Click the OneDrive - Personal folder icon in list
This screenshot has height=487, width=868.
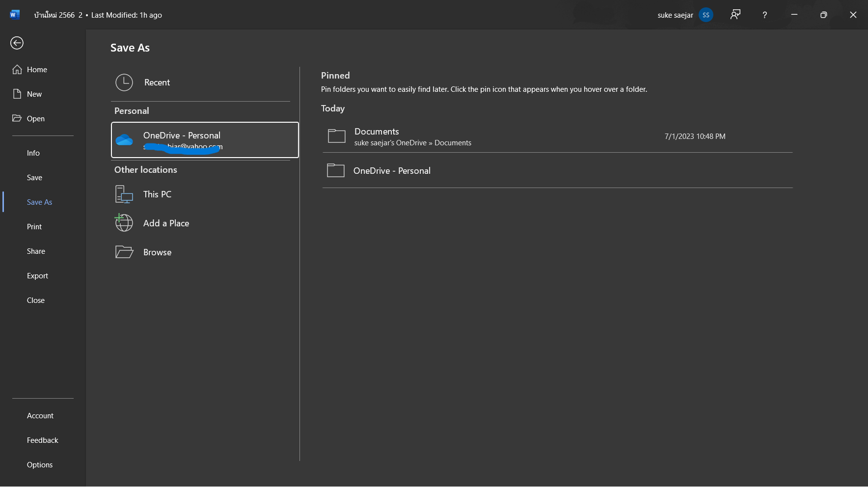coord(336,170)
